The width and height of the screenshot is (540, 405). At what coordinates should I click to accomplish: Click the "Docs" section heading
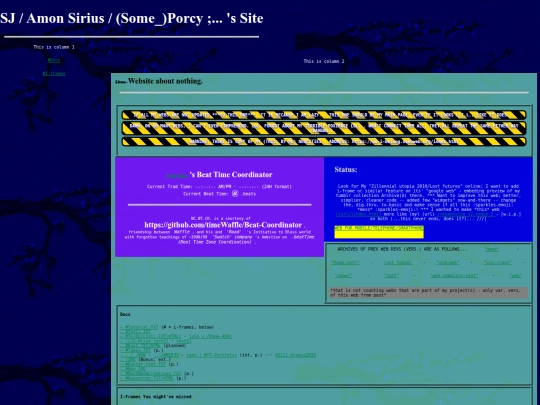125,314
